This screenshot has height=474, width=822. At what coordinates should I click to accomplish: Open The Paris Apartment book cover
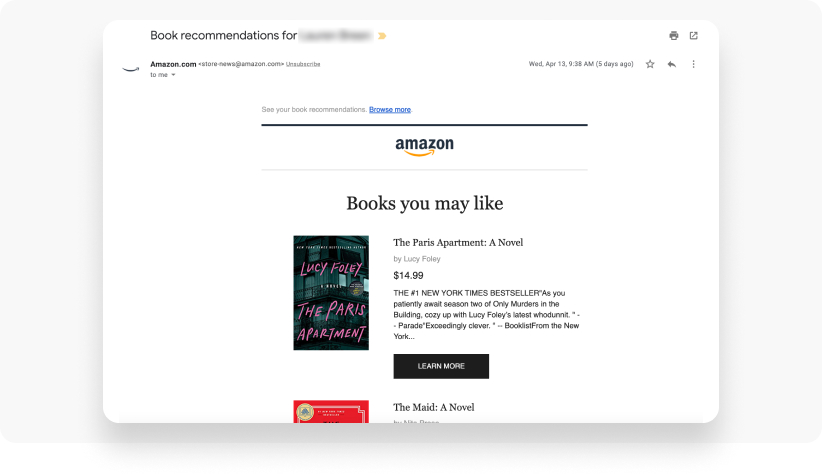(331, 293)
